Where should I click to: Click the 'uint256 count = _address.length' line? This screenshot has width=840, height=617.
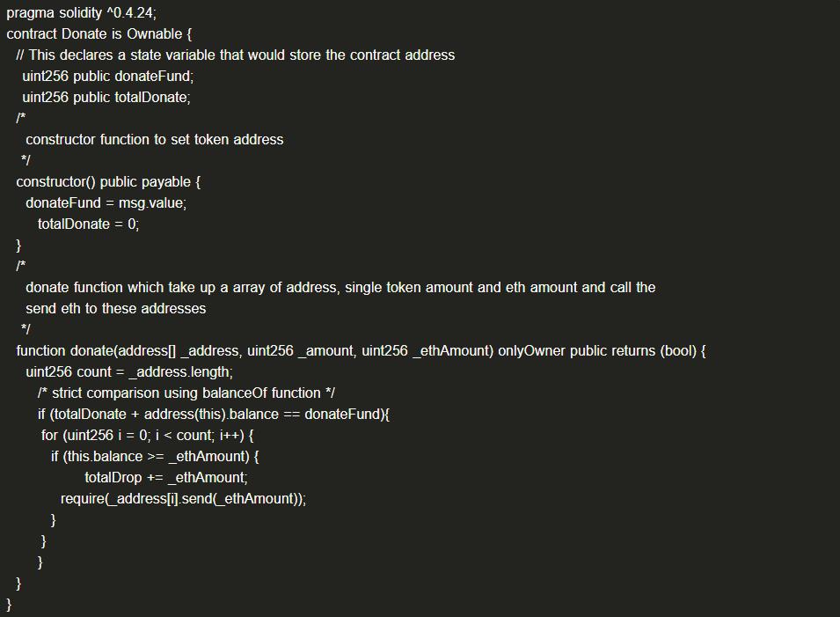129,372
